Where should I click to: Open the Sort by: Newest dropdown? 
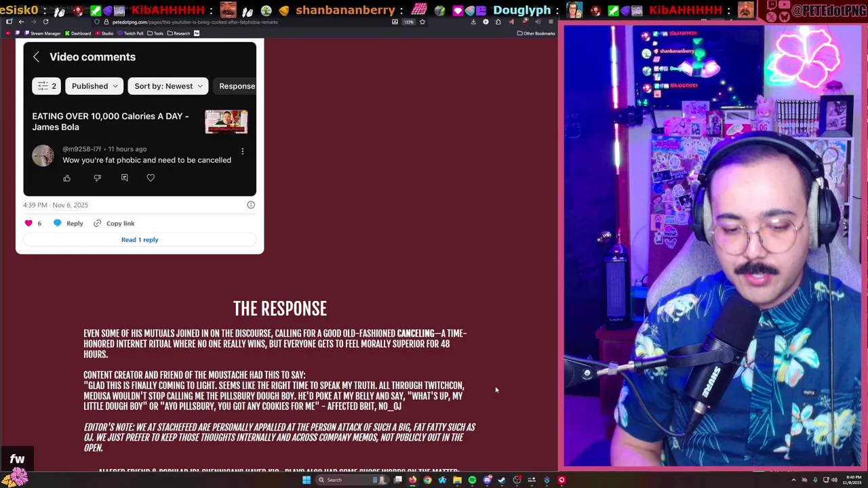click(x=168, y=86)
